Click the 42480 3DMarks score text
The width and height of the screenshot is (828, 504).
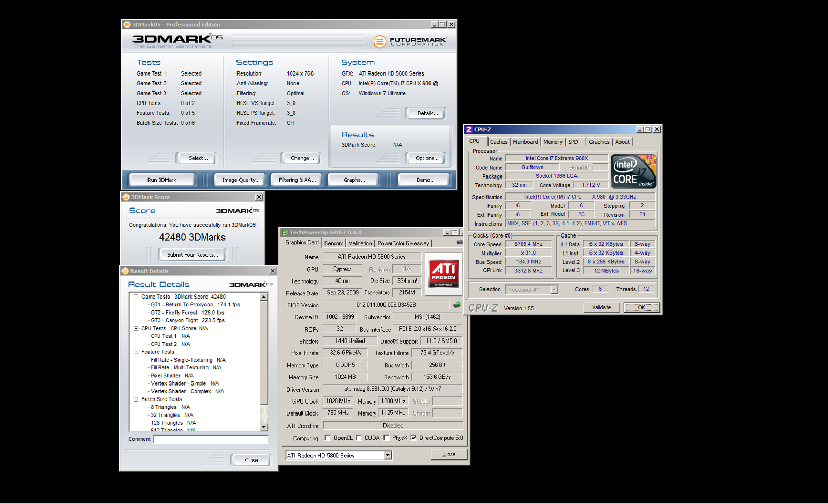point(193,237)
